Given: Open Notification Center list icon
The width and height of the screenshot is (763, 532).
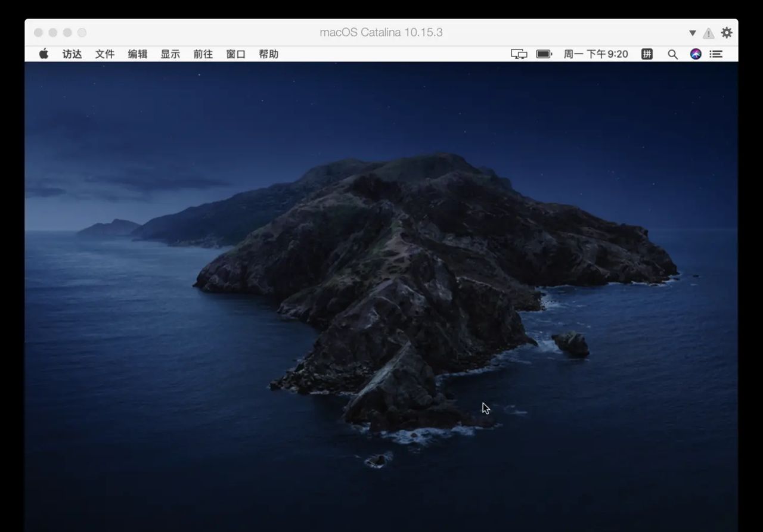Looking at the screenshot, I should coord(716,54).
